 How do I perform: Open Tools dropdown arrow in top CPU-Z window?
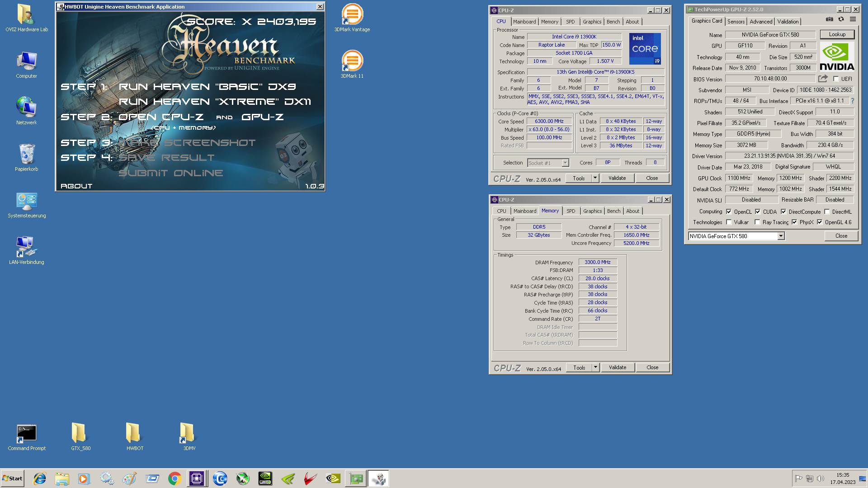pyautogui.click(x=595, y=178)
